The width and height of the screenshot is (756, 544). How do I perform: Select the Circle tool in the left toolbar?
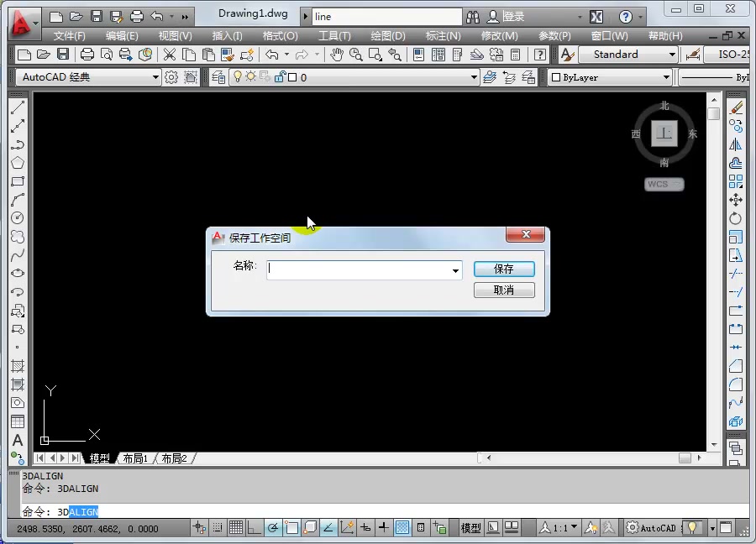click(x=18, y=218)
